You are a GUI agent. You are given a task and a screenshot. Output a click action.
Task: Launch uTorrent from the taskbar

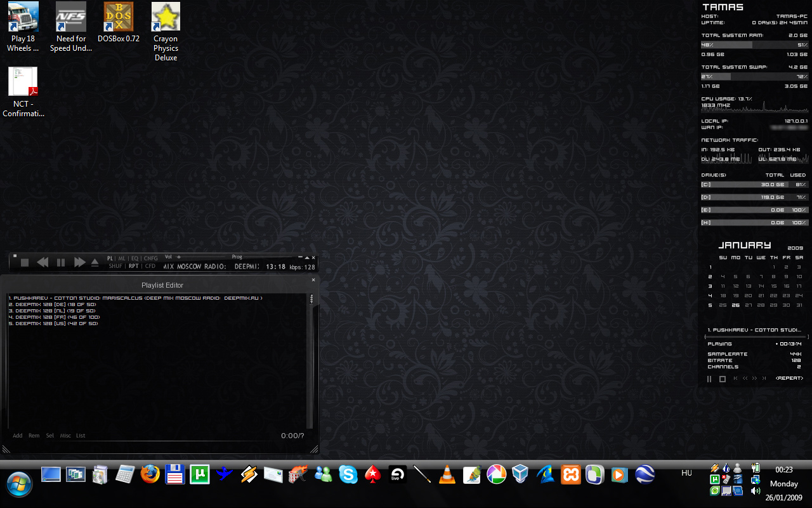[x=200, y=474]
